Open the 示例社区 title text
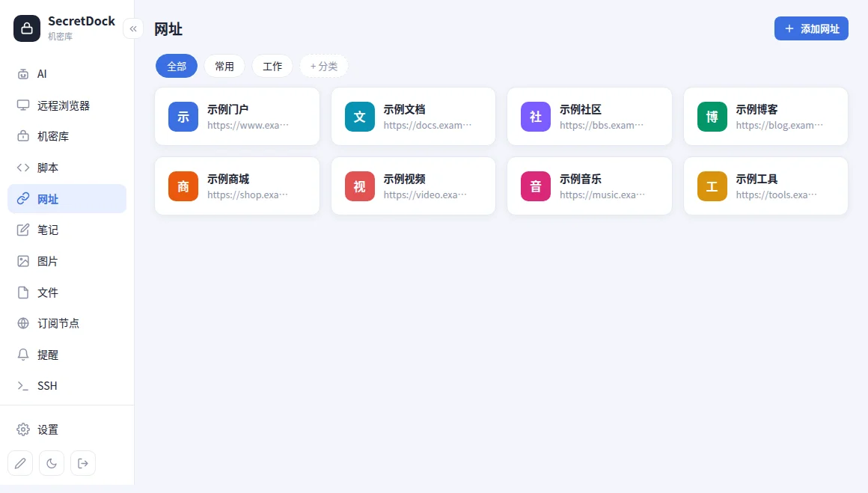868x493 pixels. 581,109
